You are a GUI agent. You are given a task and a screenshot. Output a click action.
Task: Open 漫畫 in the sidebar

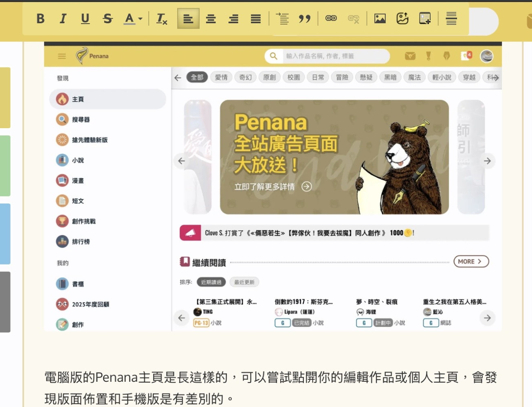tap(108, 181)
